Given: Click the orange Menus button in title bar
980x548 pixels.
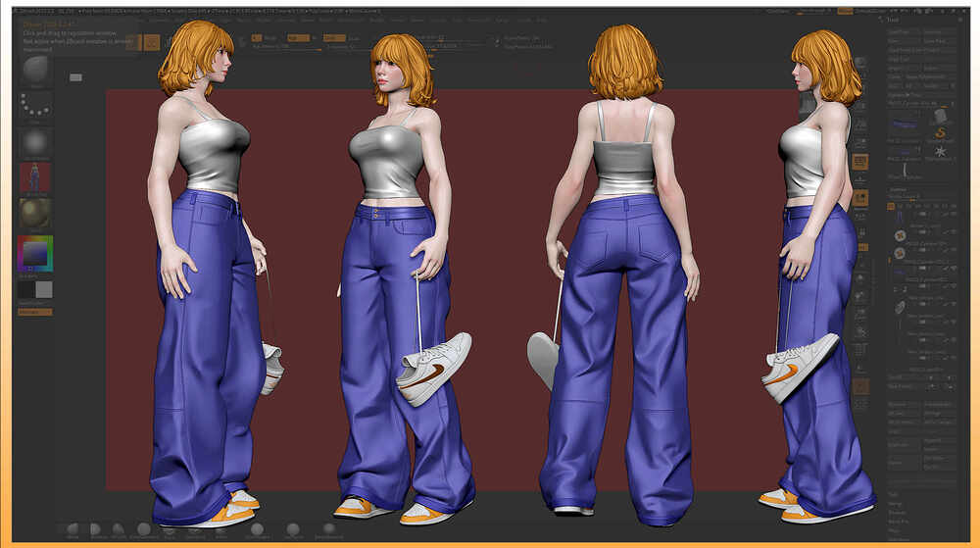Looking at the screenshot, I should tap(845, 11).
